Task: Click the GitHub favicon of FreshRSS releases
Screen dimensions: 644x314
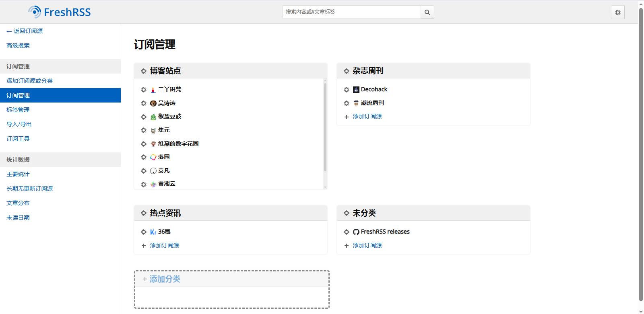Action: coord(356,232)
